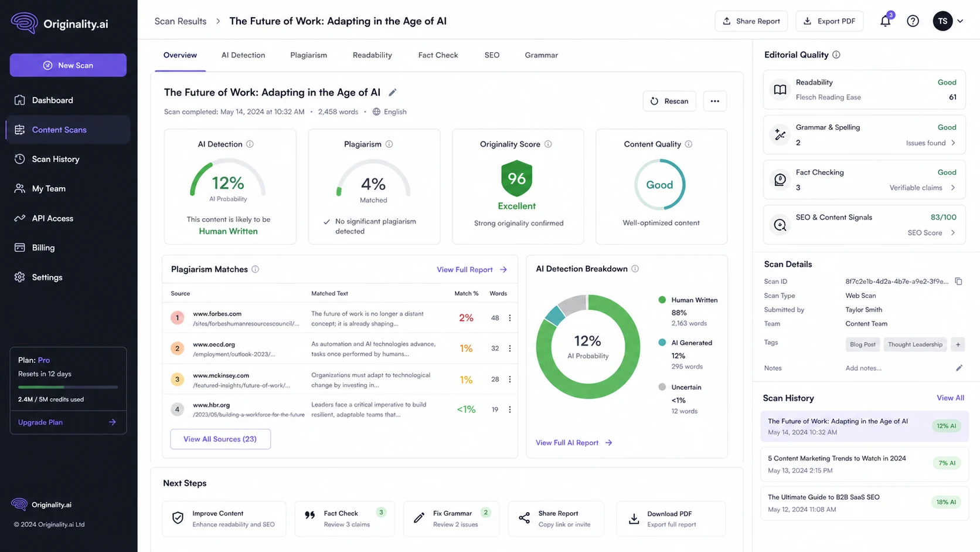The image size is (980, 552).
Task: Click View All Sources (23) button
Action: pyautogui.click(x=220, y=439)
